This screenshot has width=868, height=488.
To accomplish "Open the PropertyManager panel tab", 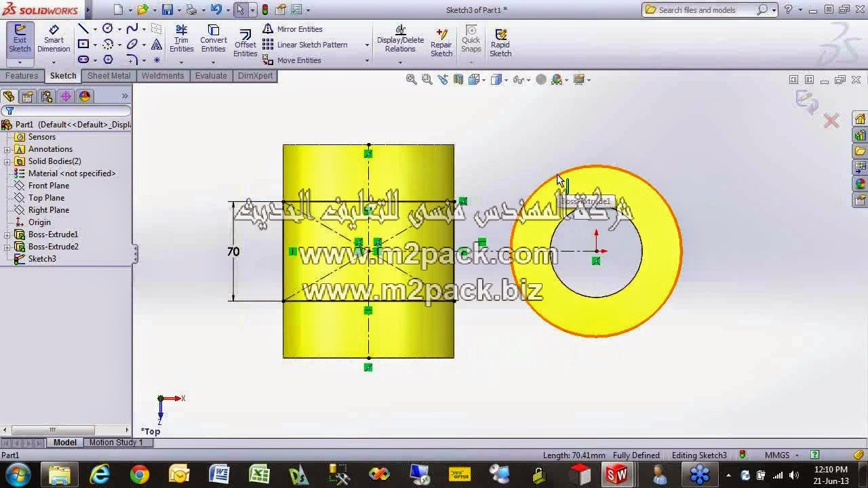I will [x=27, y=96].
